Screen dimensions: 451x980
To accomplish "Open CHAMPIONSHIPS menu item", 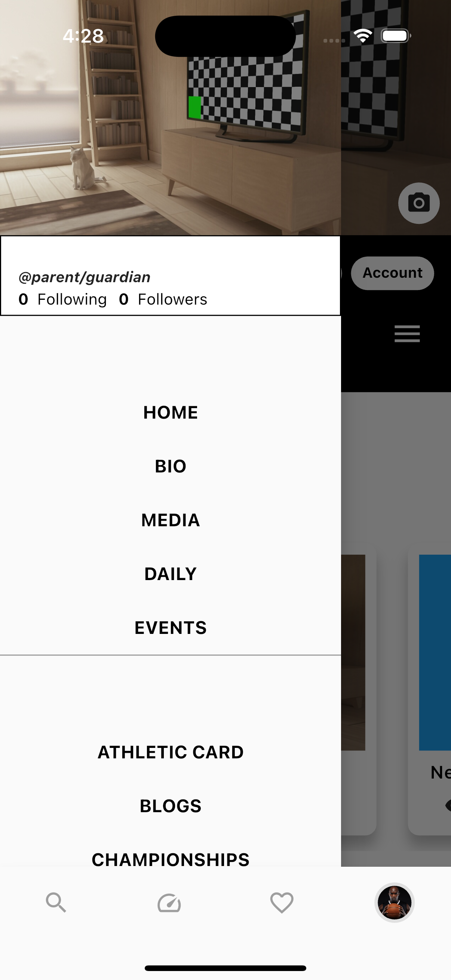I will tap(171, 859).
